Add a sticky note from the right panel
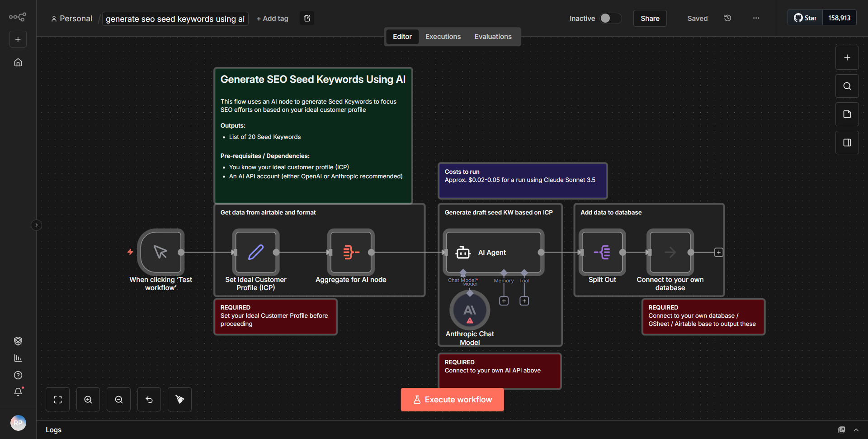Screen dimensions: 868x439 click(847, 114)
